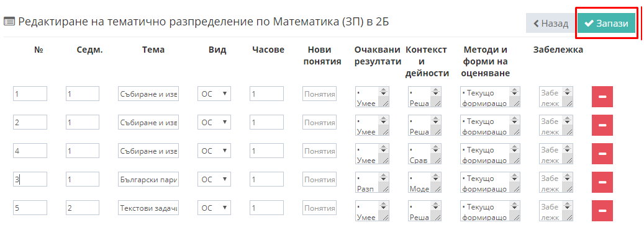Expand the ОС dropdown in row 5

click(x=214, y=208)
